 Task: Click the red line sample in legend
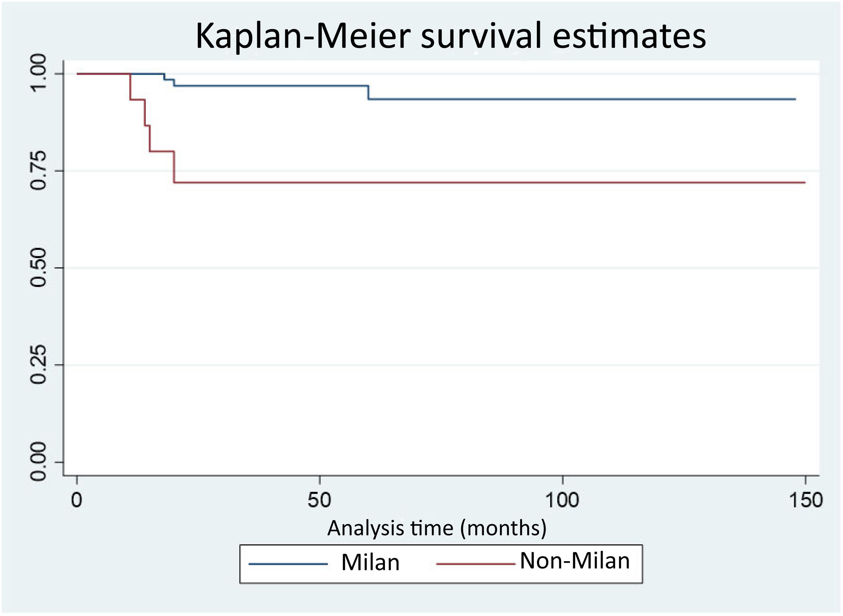tap(475, 564)
